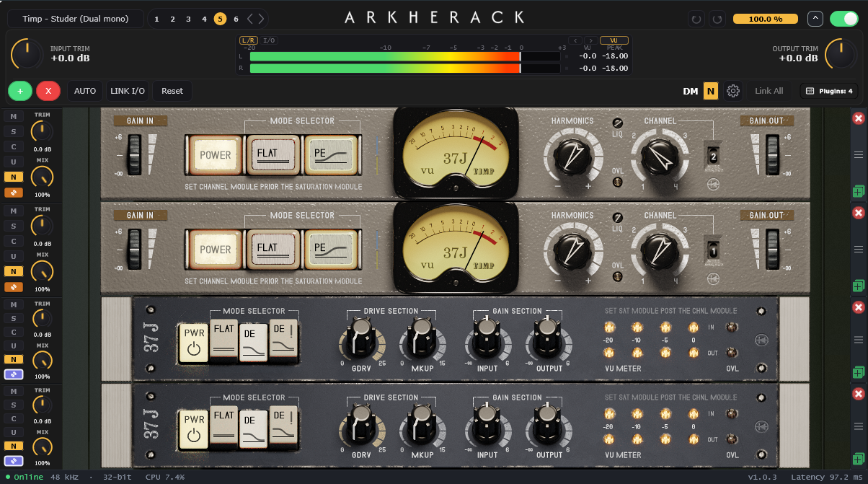Delete the third rack module with red X
This screenshot has height=484, width=868.
pos(858,307)
